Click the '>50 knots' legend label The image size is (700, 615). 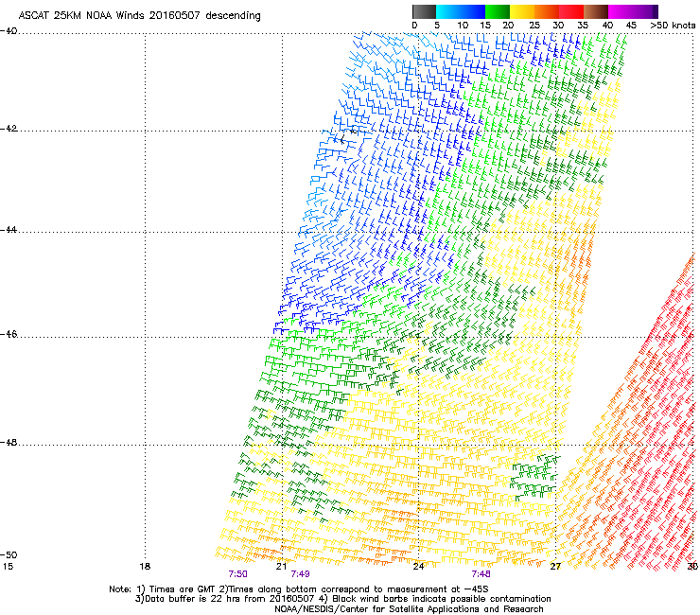click(x=673, y=26)
